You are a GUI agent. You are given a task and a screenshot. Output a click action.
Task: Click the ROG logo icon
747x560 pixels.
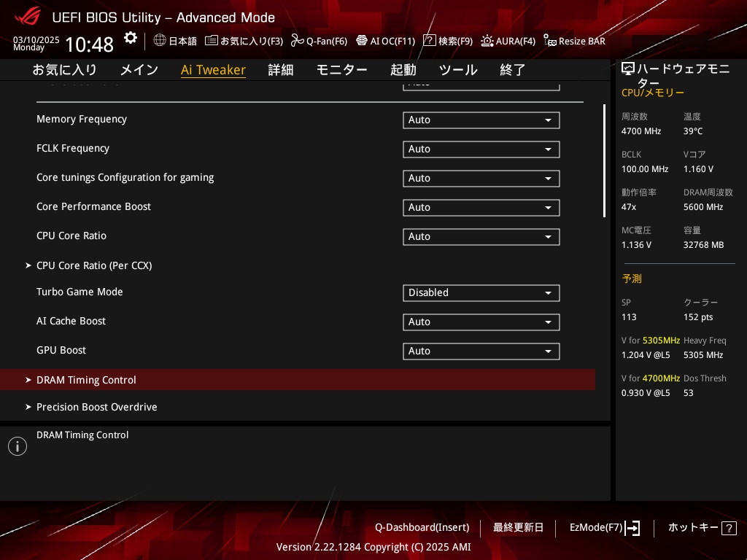point(28,16)
